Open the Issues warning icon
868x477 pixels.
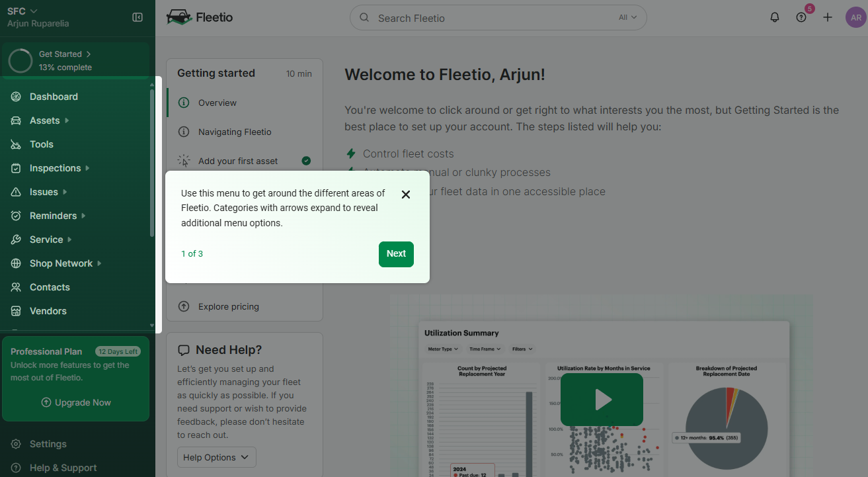click(x=15, y=191)
